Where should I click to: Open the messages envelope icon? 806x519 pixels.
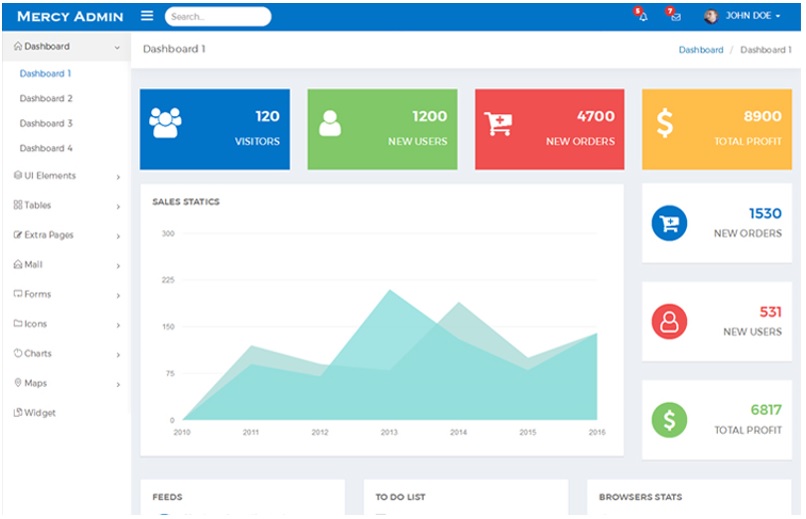tap(675, 16)
